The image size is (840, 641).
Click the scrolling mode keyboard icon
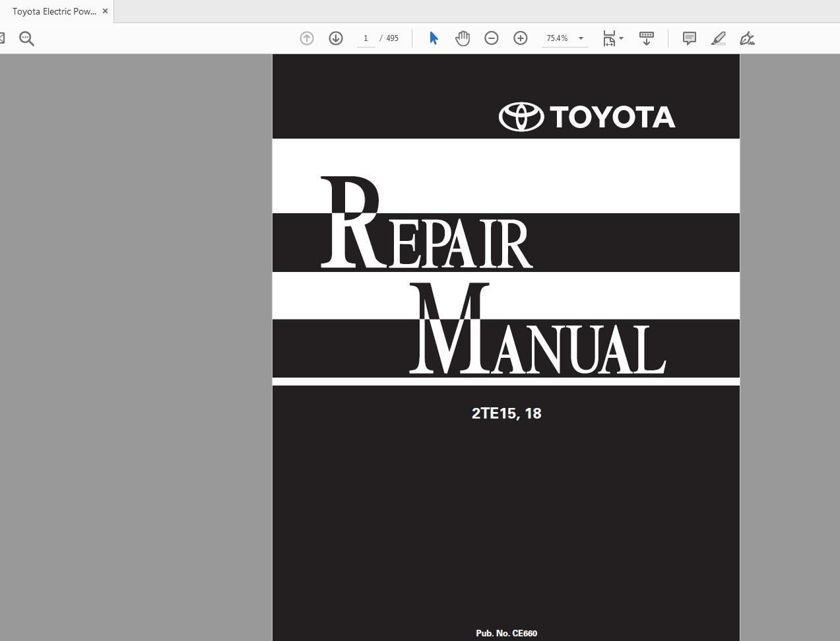pyautogui.click(x=647, y=38)
